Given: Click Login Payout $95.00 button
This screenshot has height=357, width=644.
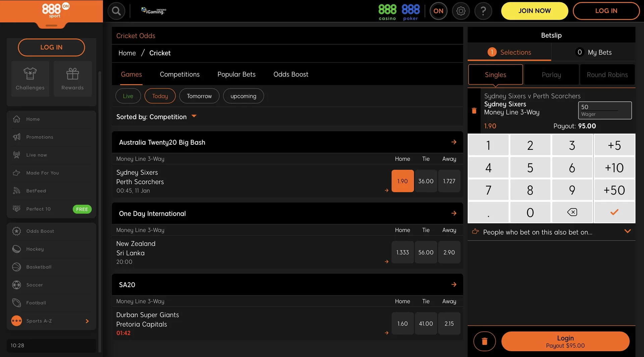Looking at the screenshot, I should pyautogui.click(x=565, y=341).
